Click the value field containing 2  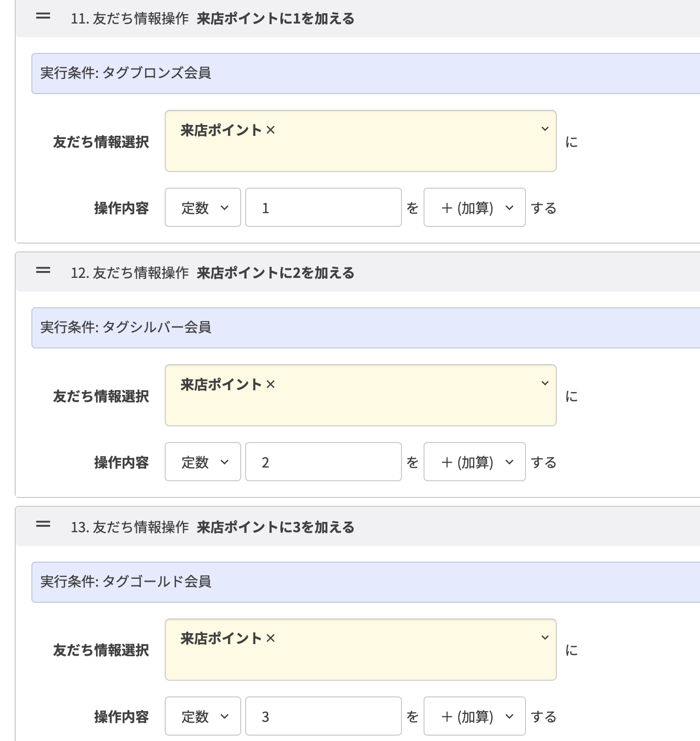(x=323, y=462)
